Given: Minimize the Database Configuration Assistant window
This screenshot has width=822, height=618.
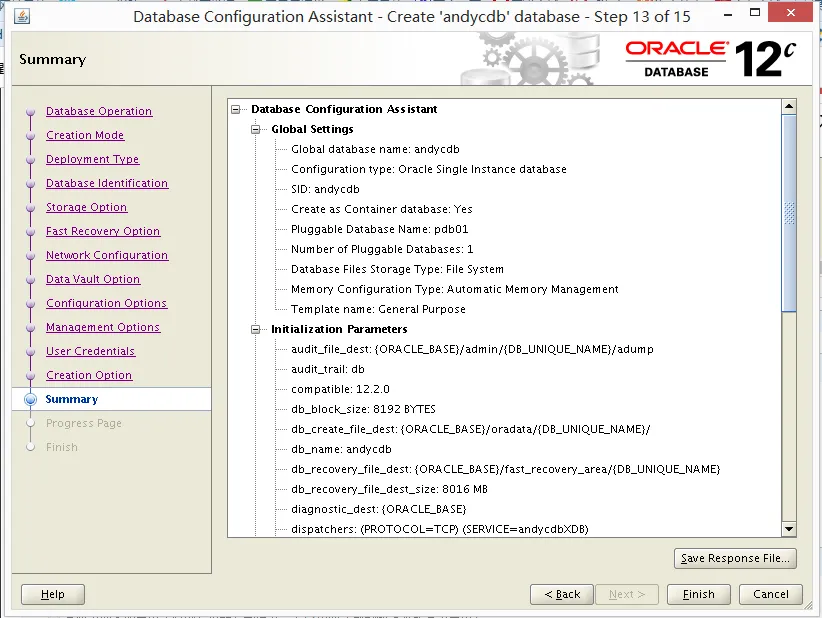Looking at the screenshot, I should click(x=728, y=14).
